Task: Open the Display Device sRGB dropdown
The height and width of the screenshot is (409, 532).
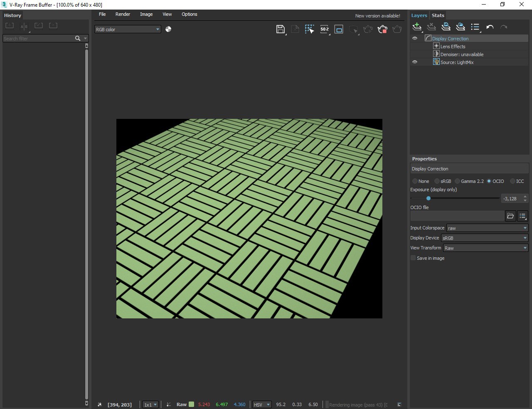Action: (485, 238)
